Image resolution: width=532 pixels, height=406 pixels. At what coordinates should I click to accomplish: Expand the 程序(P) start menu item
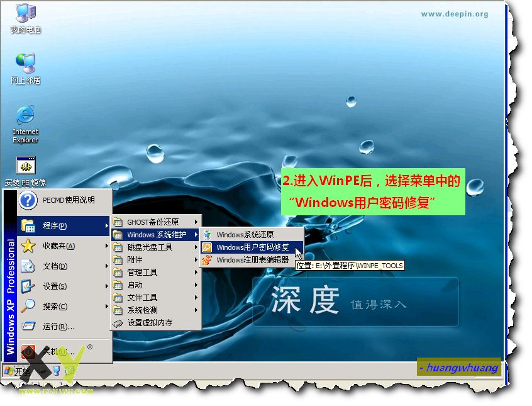click(64, 225)
